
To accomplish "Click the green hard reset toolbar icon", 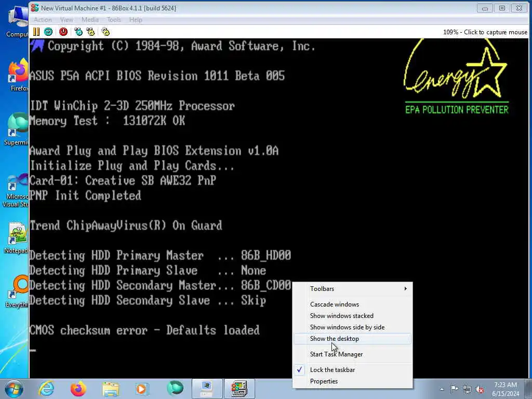I will [48, 32].
